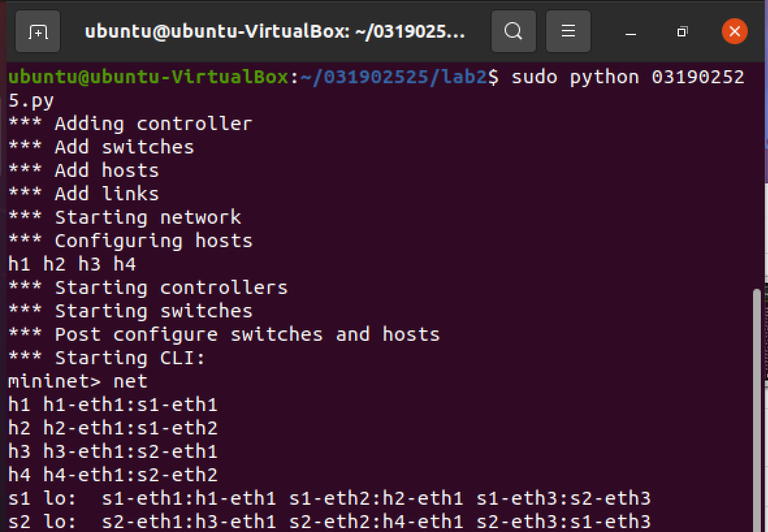Open the hamburger menu
This screenshot has width=768, height=532.
(x=568, y=31)
